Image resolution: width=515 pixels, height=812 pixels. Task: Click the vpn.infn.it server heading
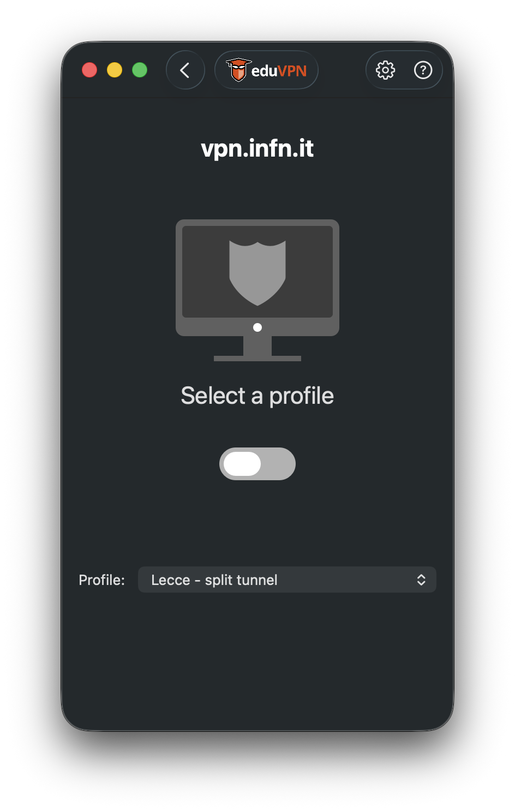257,148
